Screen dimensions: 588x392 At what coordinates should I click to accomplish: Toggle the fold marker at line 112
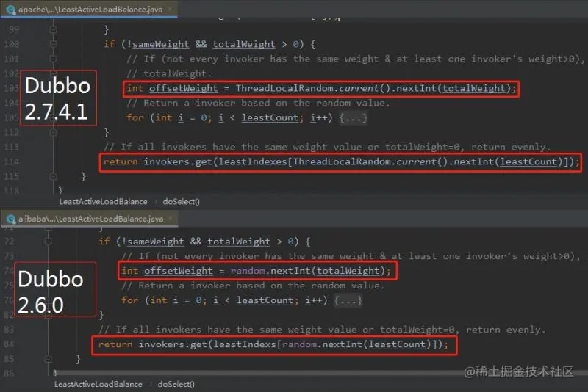pos(53,133)
